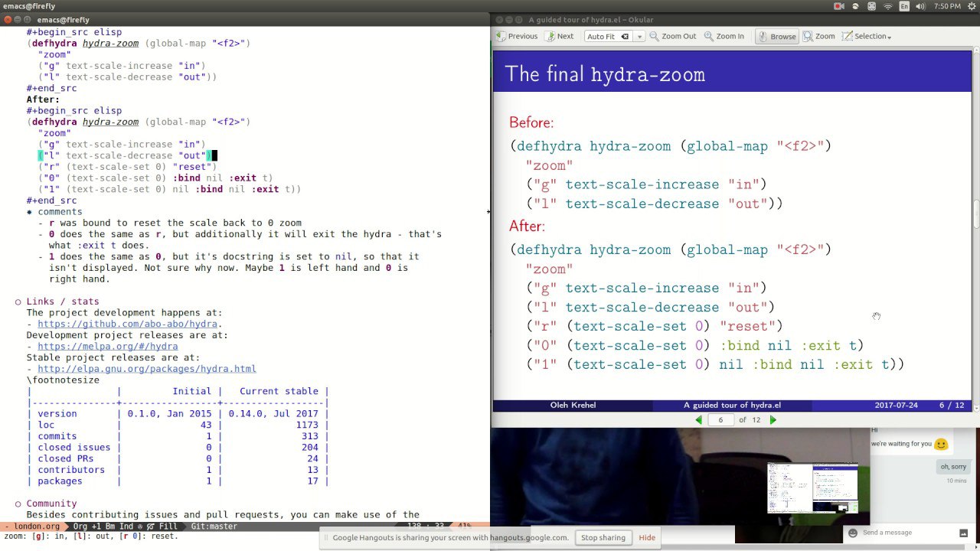Click london.org buffer name in mode line
The image size is (980, 551).
coord(37,527)
